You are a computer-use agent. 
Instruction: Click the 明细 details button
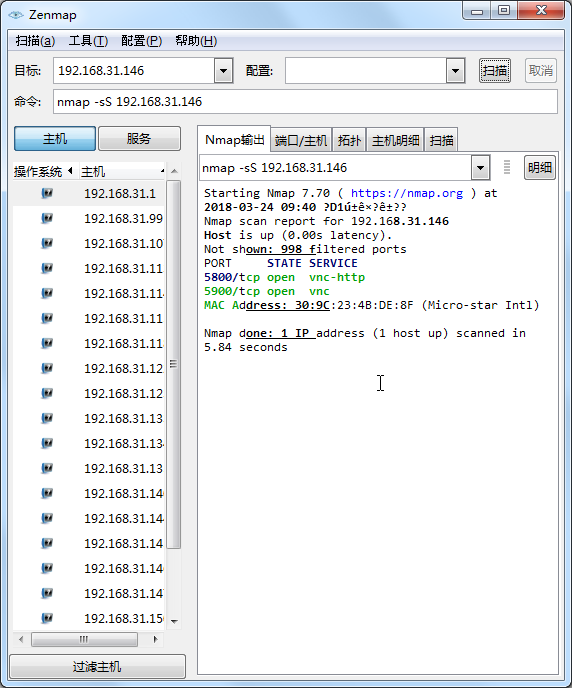click(540, 167)
